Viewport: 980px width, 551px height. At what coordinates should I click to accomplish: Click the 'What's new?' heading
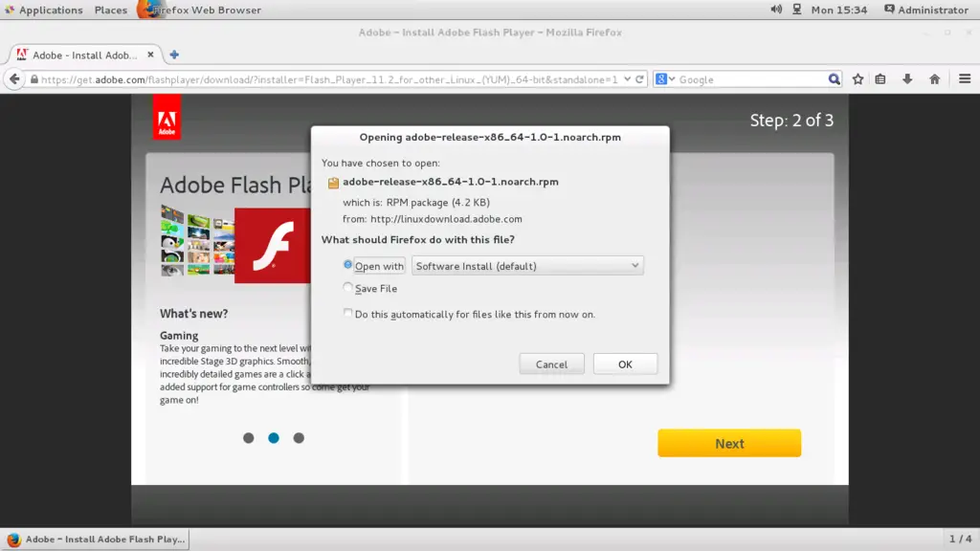tap(193, 314)
